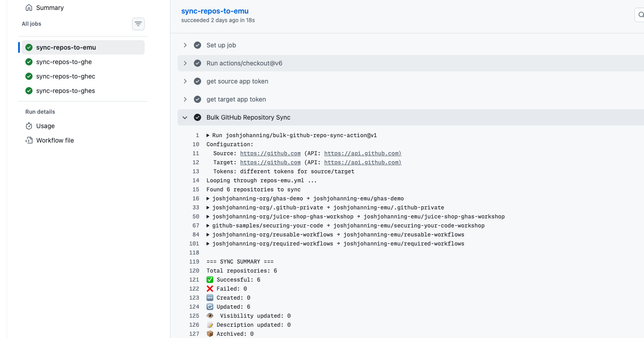Click the log search magnifier icon

pyautogui.click(x=641, y=14)
